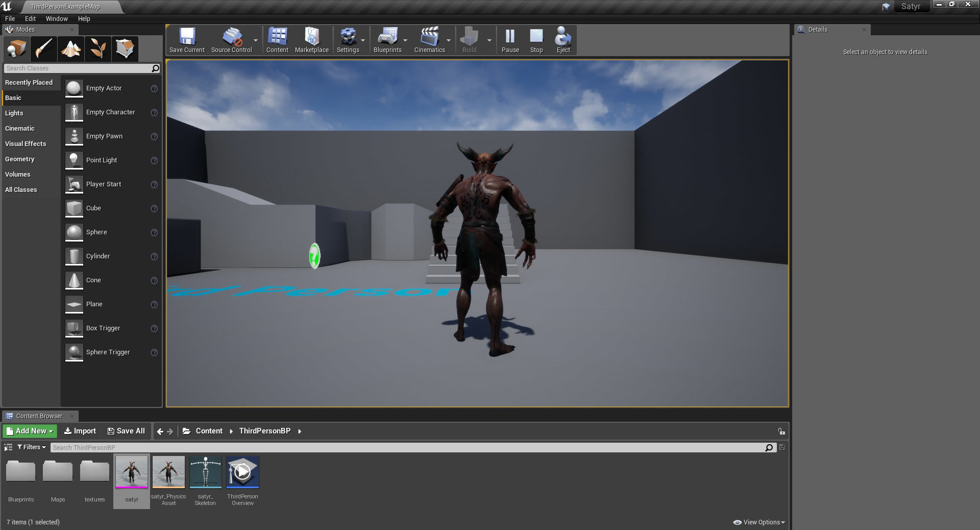Expand the Source Control dropdown arrow

point(256,40)
